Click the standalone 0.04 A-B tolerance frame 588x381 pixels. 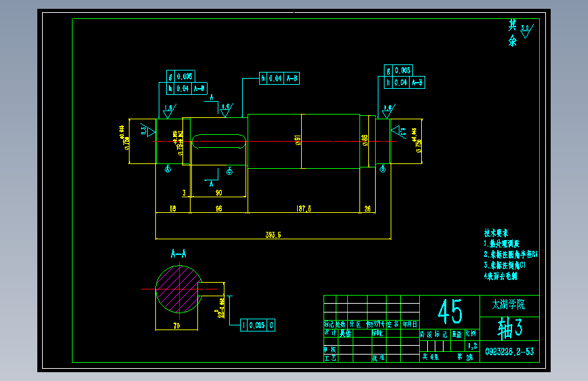[279, 79]
